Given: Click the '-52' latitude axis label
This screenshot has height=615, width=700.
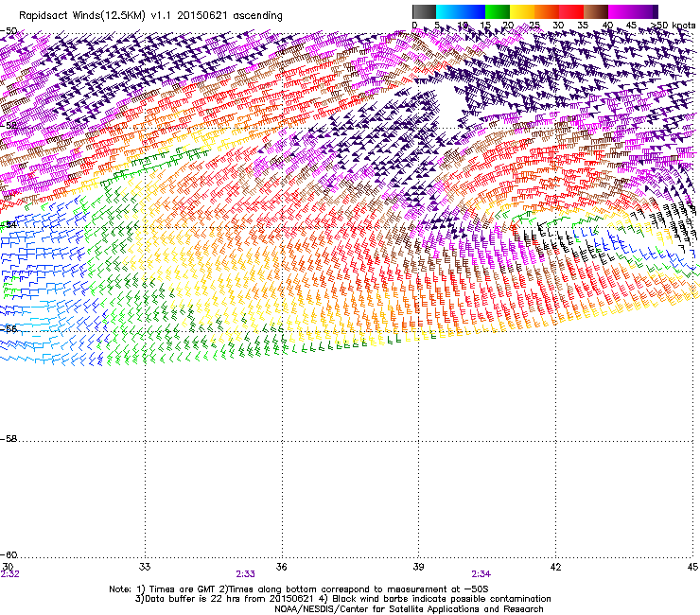Looking at the screenshot, I should [9, 126].
